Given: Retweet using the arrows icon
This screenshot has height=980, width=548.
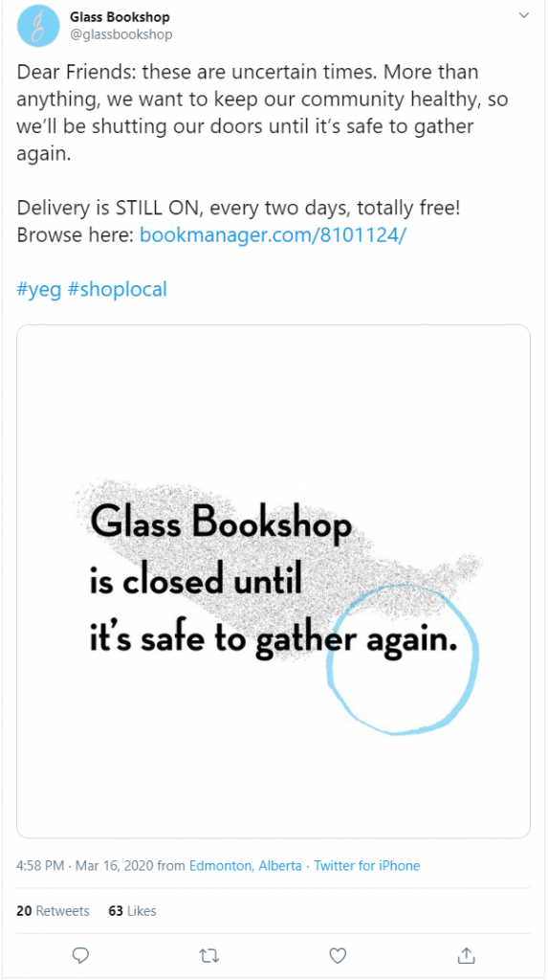Looking at the screenshot, I should [x=208, y=955].
